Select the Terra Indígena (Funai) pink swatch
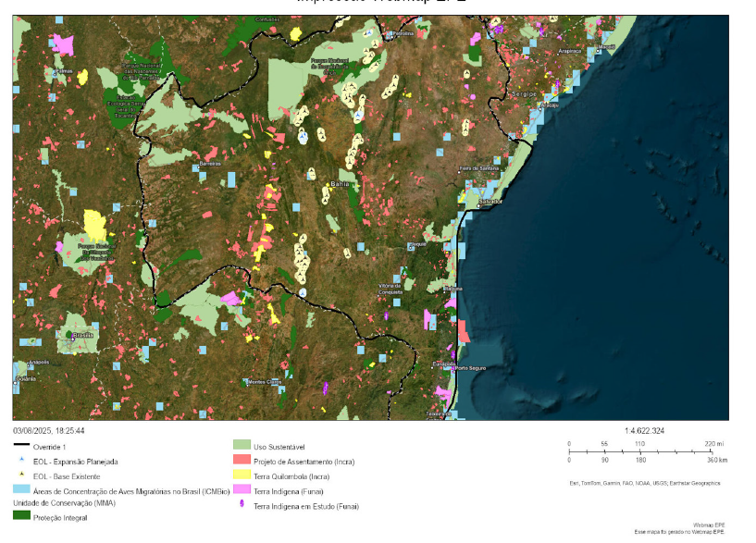 tap(242, 491)
